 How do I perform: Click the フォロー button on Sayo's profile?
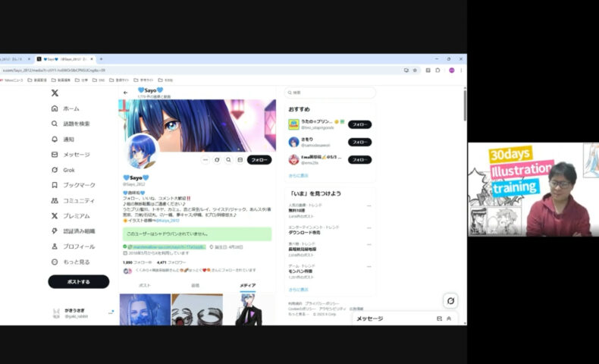(259, 160)
